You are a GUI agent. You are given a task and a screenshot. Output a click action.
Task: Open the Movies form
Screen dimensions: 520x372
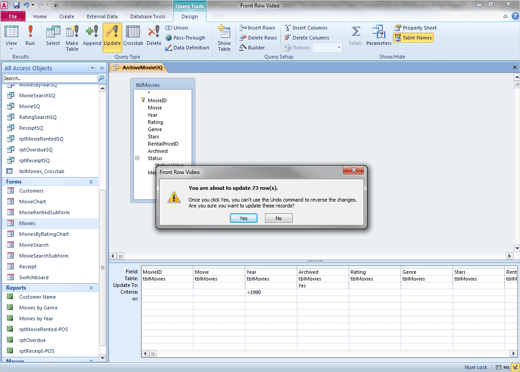click(27, 223)
